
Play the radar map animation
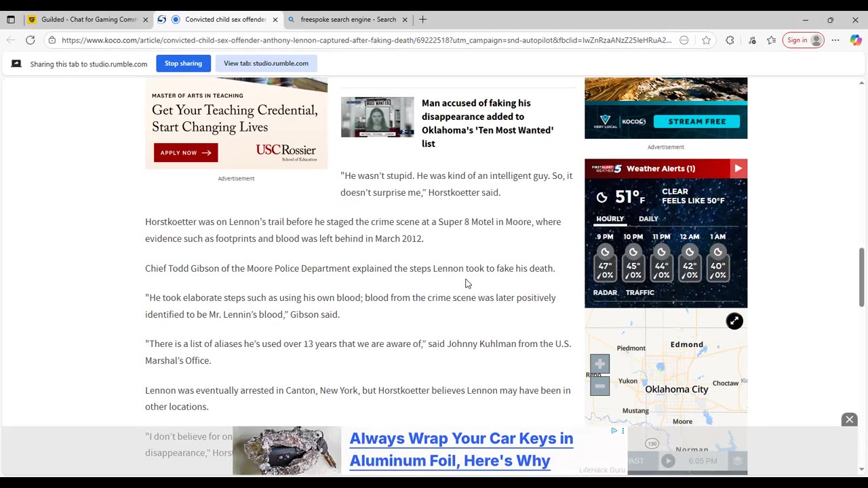[x=668, y=461]
